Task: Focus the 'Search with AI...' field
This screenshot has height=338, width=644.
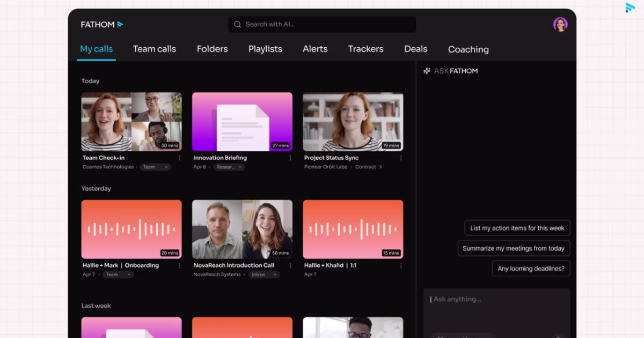Action: point(322,25)
